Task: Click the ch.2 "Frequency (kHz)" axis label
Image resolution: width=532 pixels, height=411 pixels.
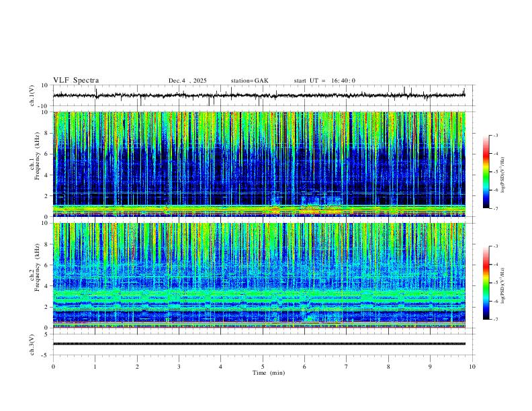Action: [37, 267]
